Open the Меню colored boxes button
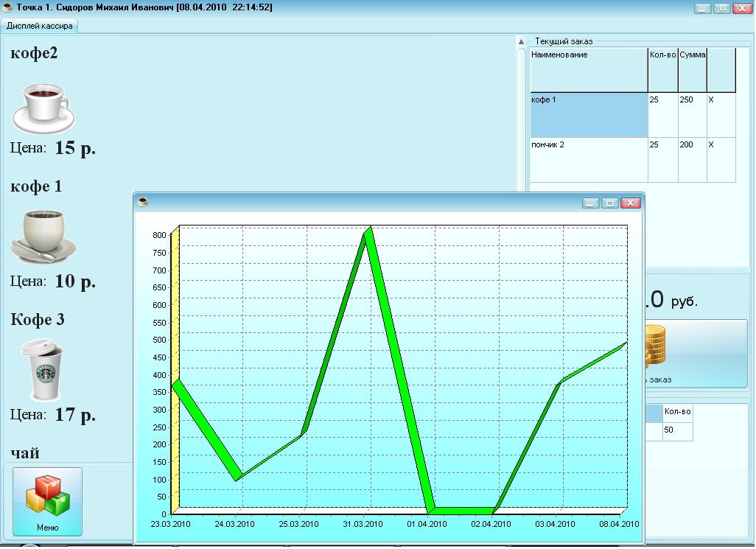The width and height of the screenshot is (756, 549). (47, 502)
